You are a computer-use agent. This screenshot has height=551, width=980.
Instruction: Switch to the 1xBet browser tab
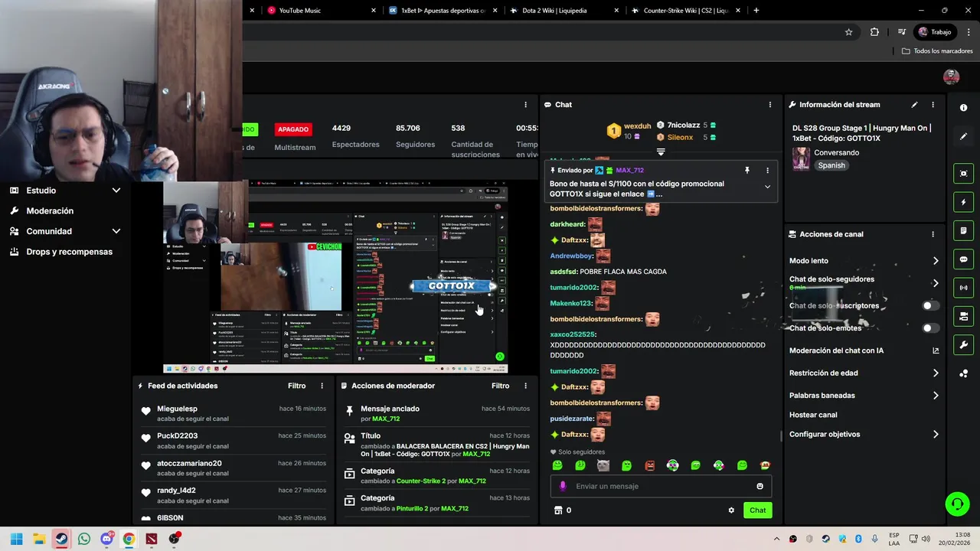[443, 11]
